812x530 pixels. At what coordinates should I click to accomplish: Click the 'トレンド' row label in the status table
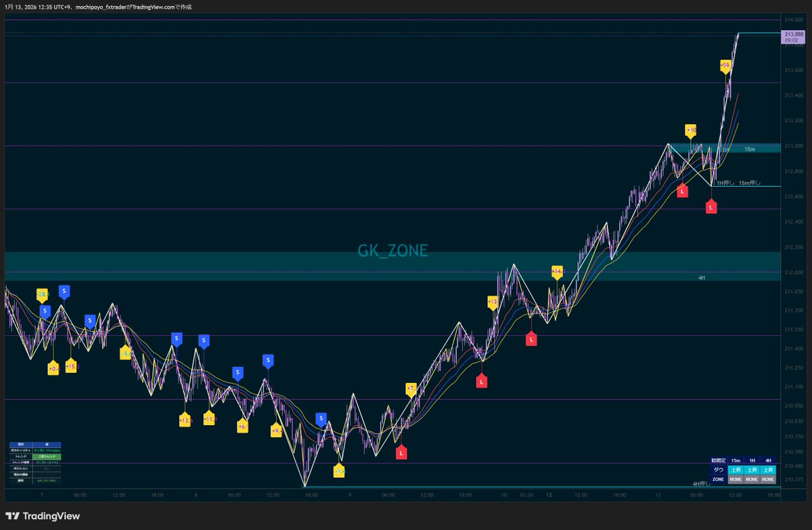pos(21,457)
